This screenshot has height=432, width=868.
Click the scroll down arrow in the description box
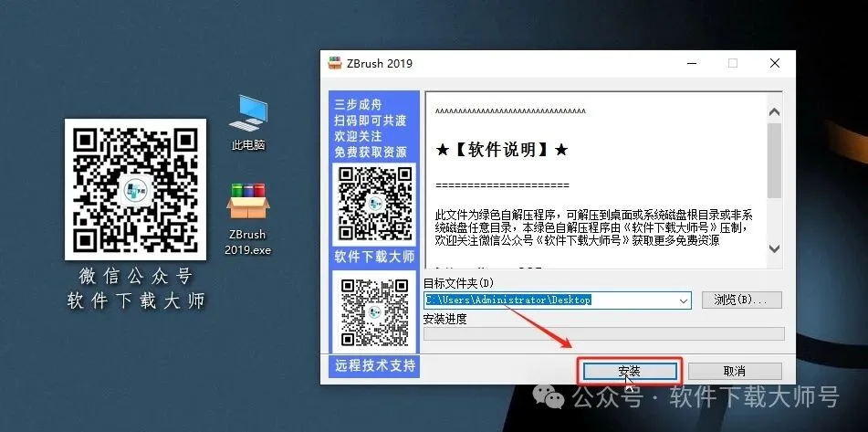click(774, 248)
